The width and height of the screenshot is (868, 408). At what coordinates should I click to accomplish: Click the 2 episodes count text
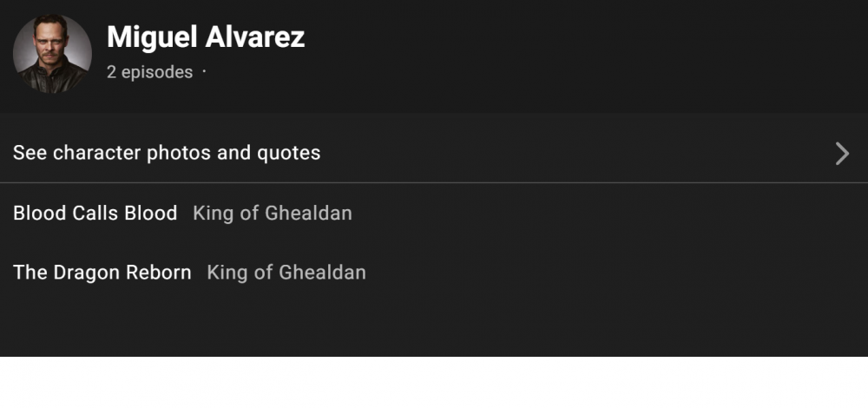pyautogui.click(x=149, y=72)
